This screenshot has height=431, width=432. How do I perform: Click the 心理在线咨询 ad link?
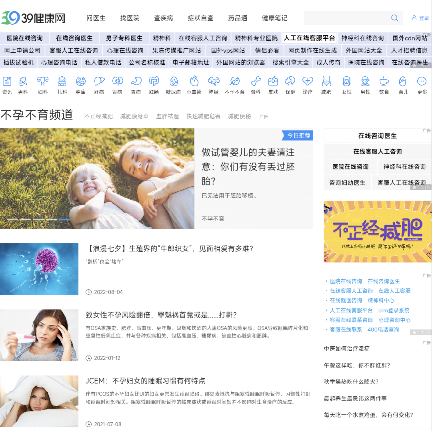click(125, 50)
